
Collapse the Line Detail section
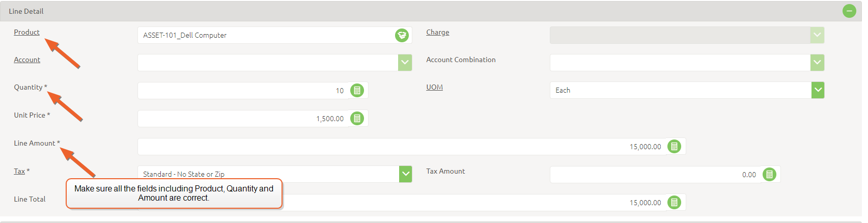tap(849, 11)
